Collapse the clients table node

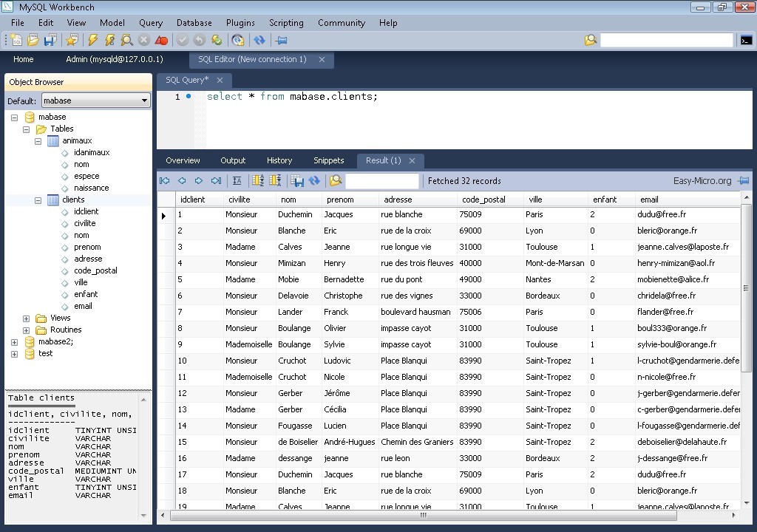click(38, 200)
